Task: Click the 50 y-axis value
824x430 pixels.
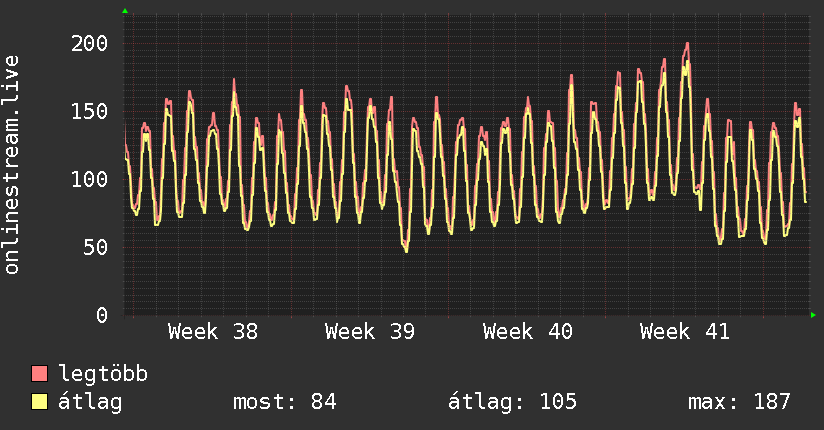Action: [x=96, y=248]
